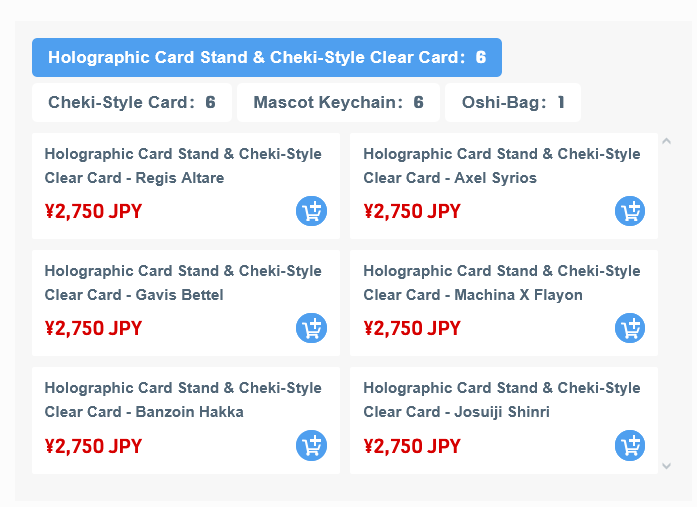The height and width of the screenshot is (507, 697).
Task: Add Banzoin Hakka card to cart
Action: tap(311, 445)
